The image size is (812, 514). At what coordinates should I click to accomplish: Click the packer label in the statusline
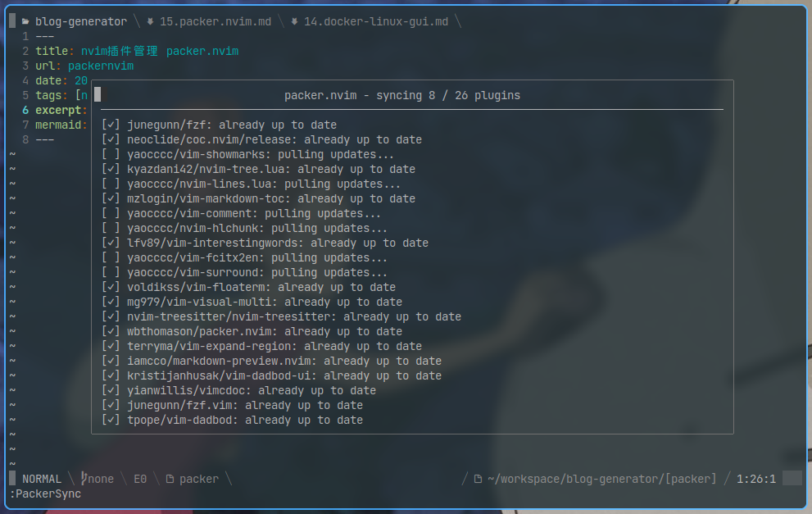coord(199,478)
